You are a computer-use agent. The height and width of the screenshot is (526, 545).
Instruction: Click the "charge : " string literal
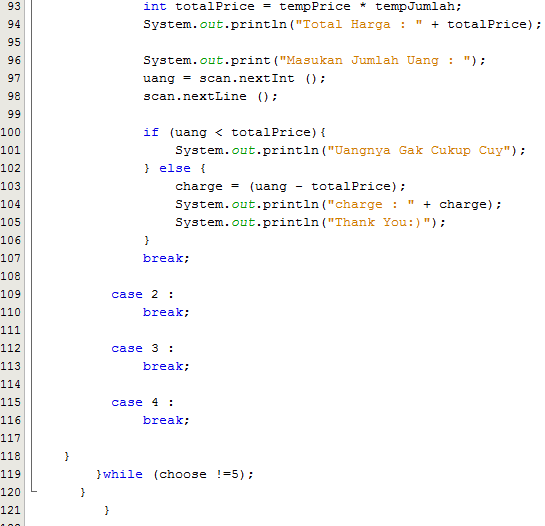point(371,204)
